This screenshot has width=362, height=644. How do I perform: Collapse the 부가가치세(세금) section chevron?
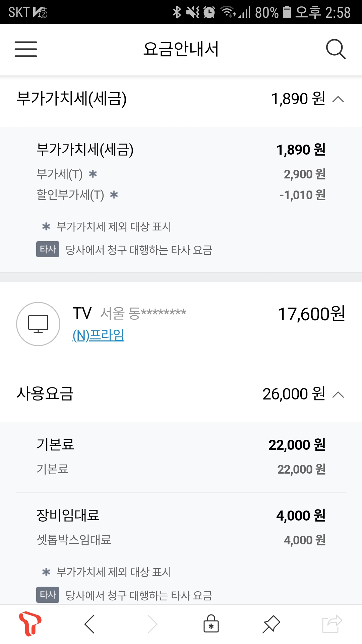point(338,99)
